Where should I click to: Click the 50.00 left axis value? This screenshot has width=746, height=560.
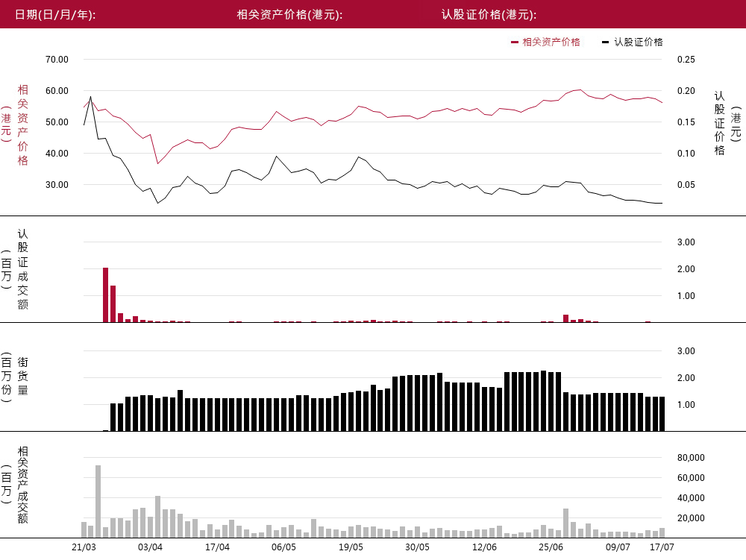[57, 122]
